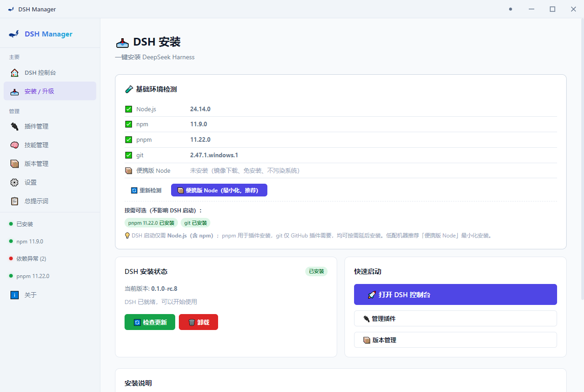Click the DSH Manager whale logo in sidebar

pos(14,34)
